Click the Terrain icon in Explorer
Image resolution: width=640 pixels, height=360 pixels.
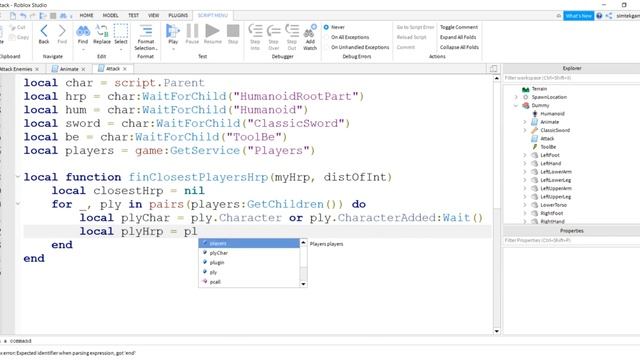(526, 89)
